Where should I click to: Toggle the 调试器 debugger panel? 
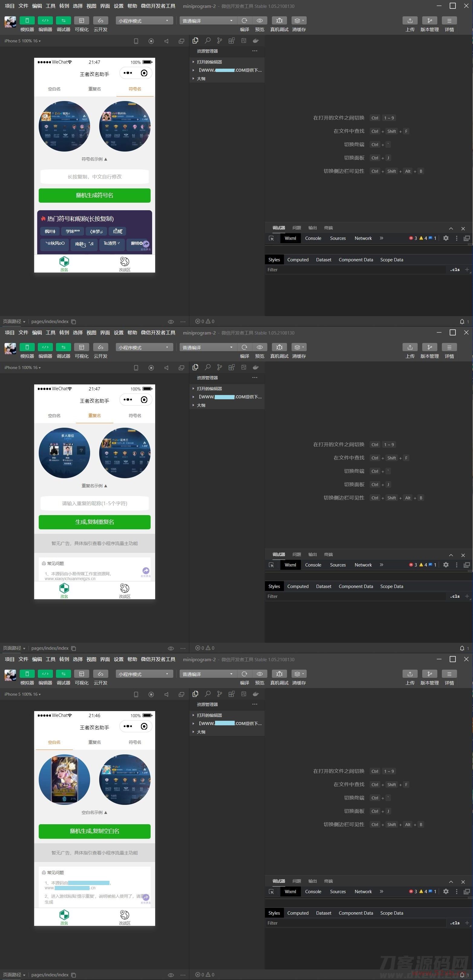pyautogui.click(x=63, y=21)
